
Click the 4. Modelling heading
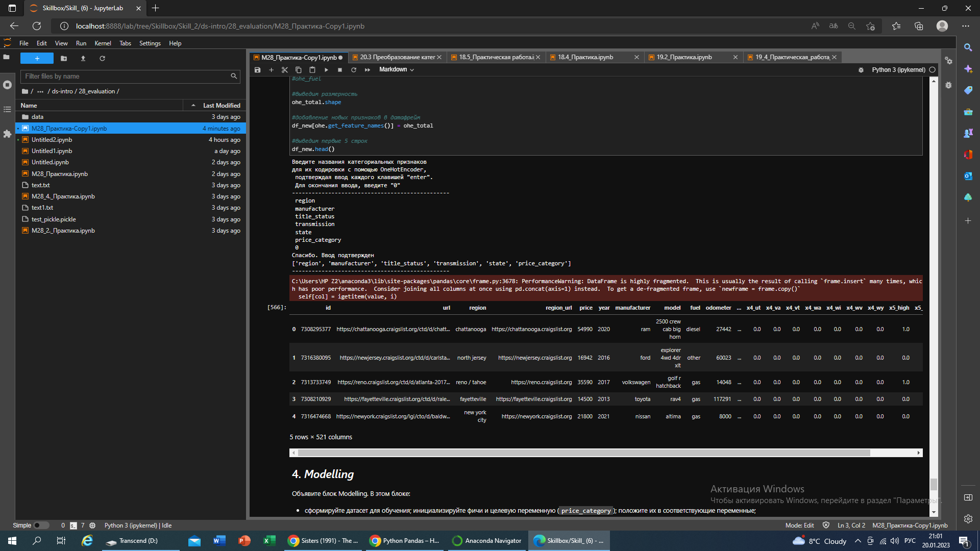click(x=323, y=474)
